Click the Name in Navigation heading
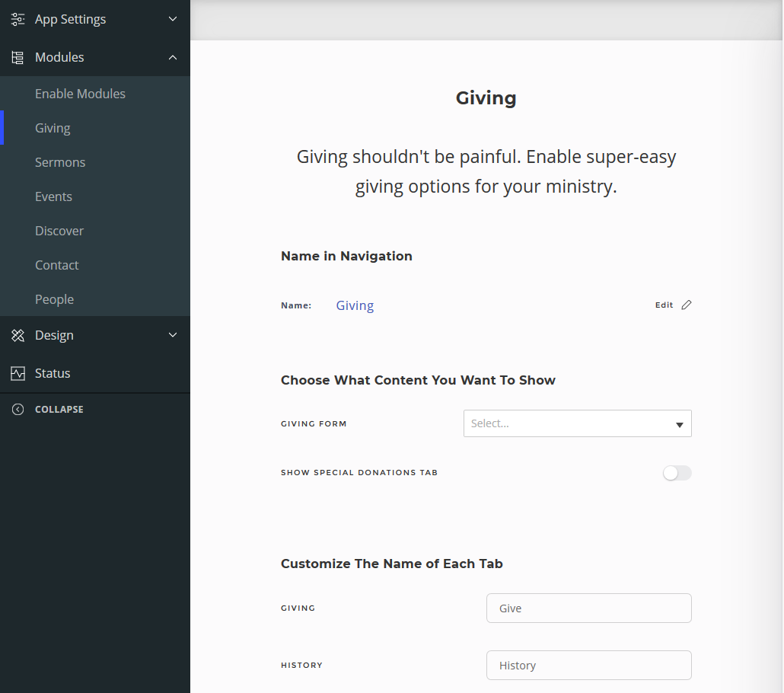 346,256
